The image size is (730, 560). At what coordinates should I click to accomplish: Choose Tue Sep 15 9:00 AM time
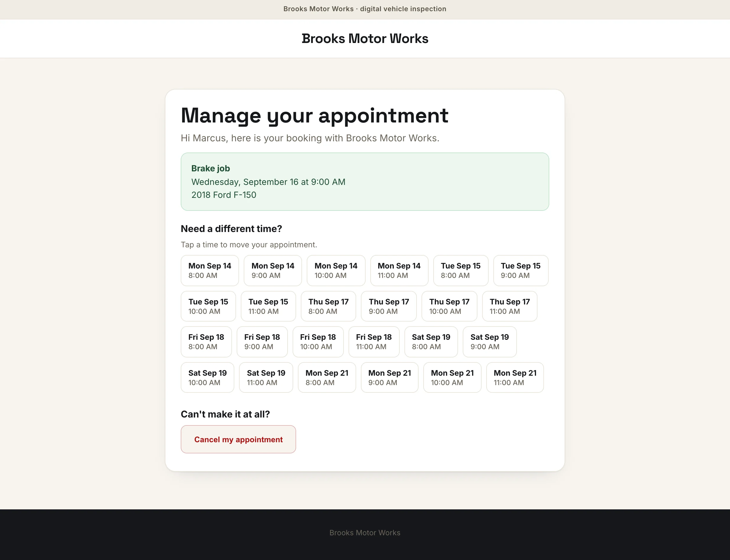pos(521,270)
